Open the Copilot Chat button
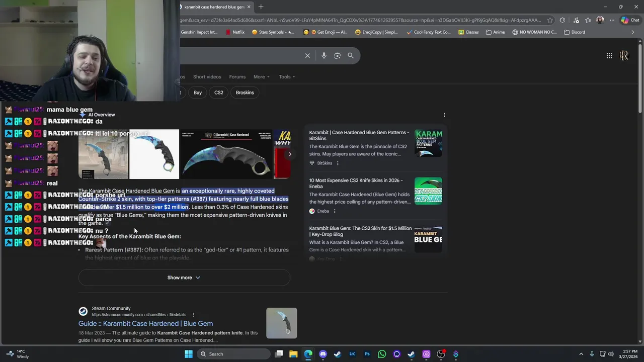 630,20
